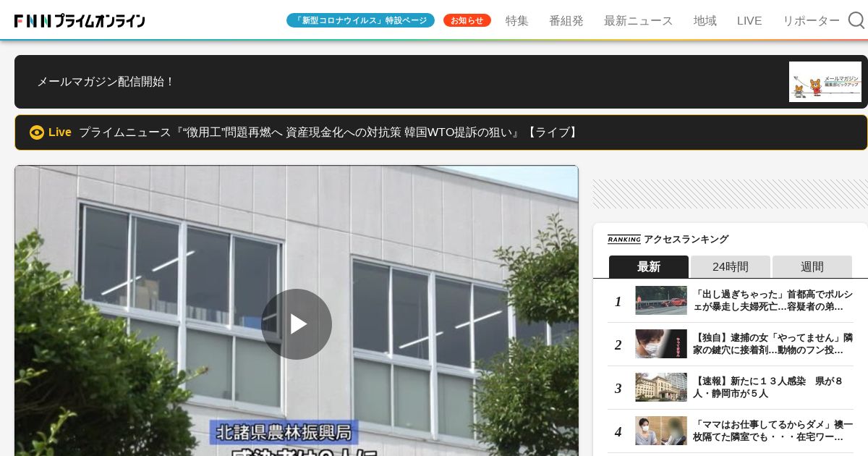Viewport: 868px width, 456px height.
Task: Open the プライムニュース live stream link
Action: [x=330, y=132]
